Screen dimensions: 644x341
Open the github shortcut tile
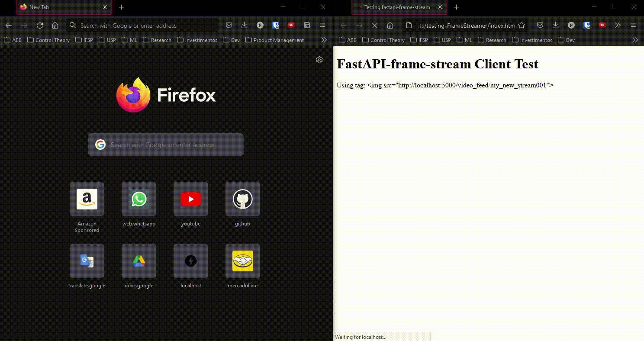(243, 199)
